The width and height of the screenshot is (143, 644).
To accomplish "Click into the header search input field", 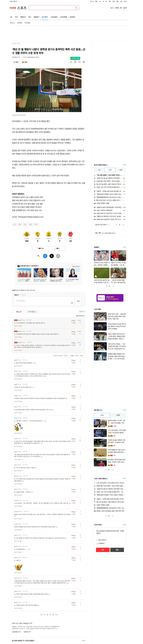I will [52, 8].
